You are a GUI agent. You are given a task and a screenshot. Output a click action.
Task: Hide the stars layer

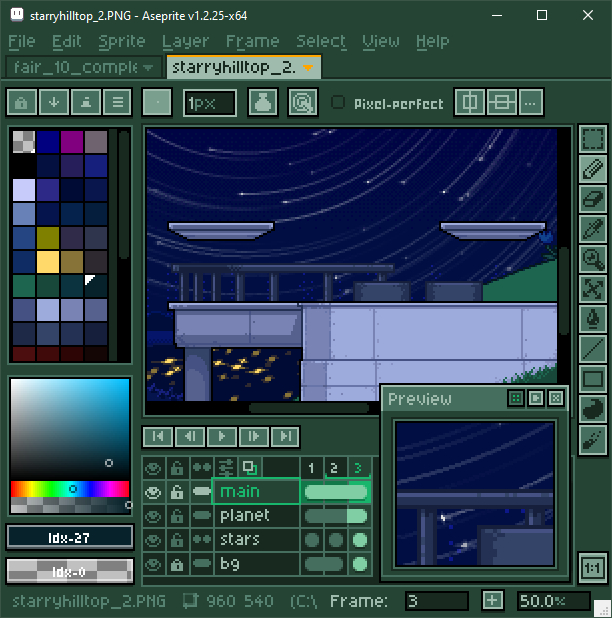[153, 540]
